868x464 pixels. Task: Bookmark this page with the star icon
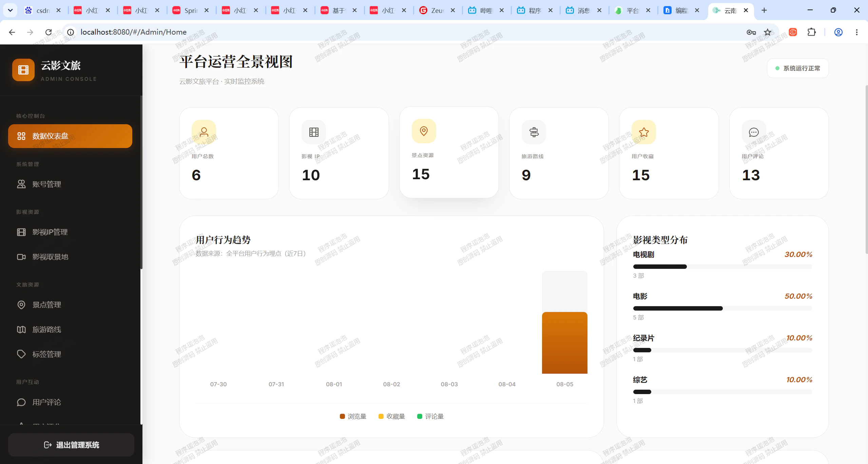pyautogui.click(x=768, y=32)
